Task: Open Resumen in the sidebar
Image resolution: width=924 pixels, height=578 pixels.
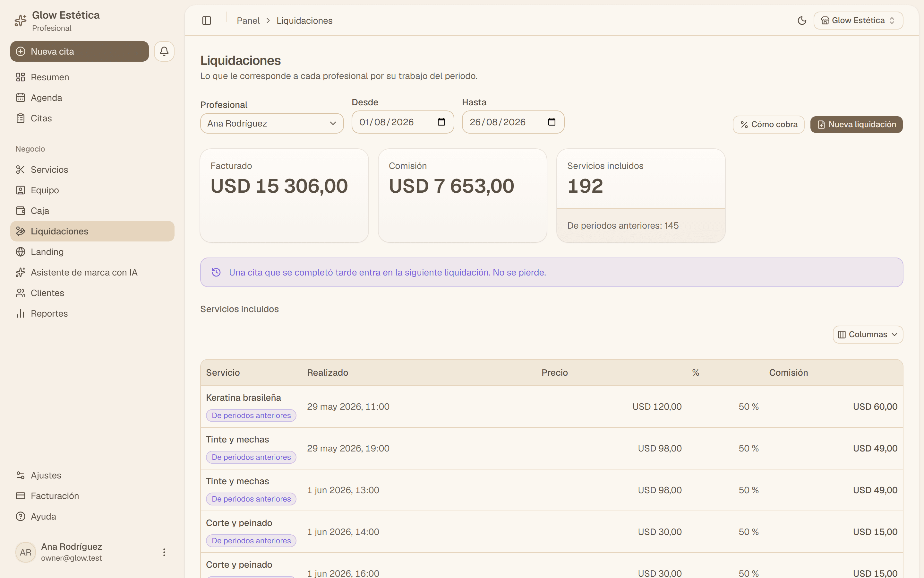Action: [x=92, y=77]
